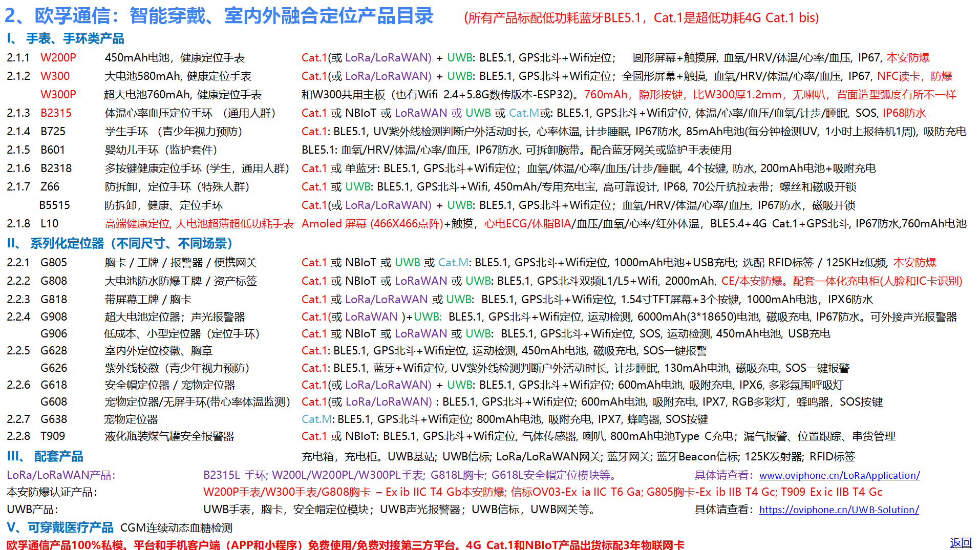Click the W200P model name
Viewport: 980px width, 550px height.
58,57
